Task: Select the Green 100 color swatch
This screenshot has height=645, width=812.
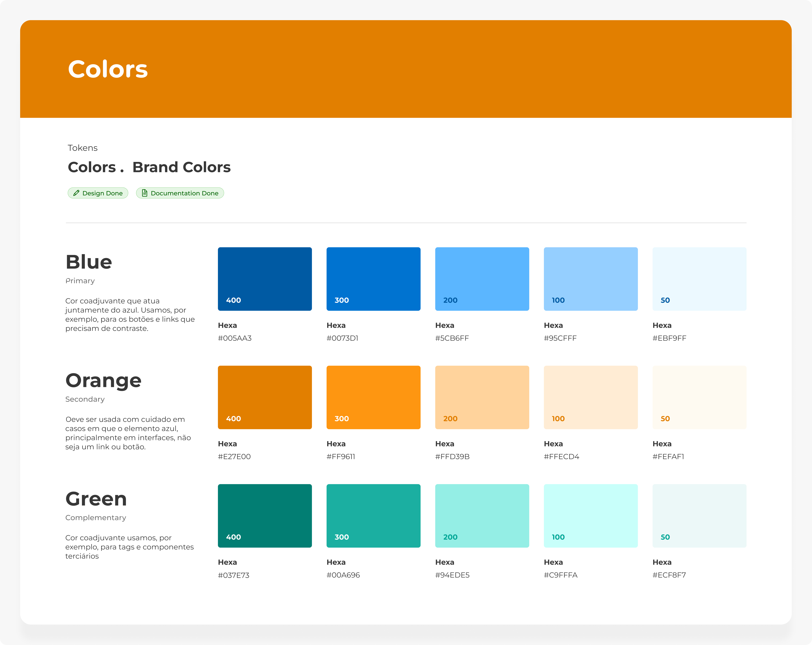Action: click(x=590, y=516)
